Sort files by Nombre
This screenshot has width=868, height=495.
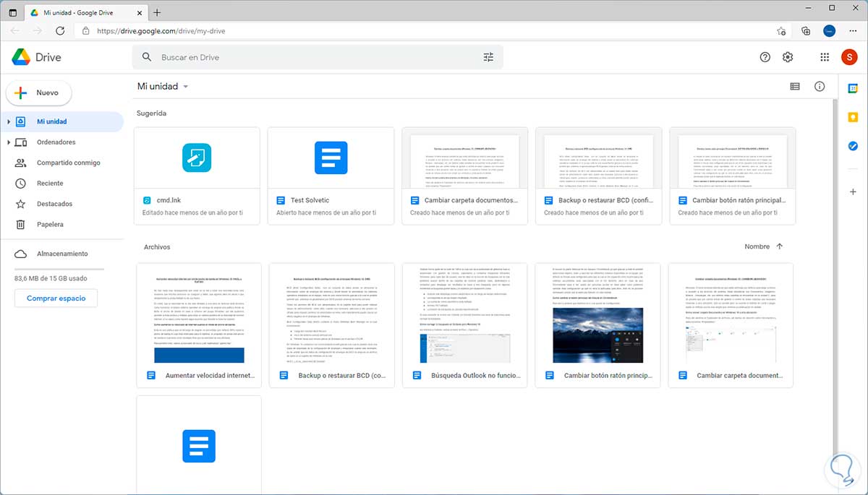coord(757,246)
